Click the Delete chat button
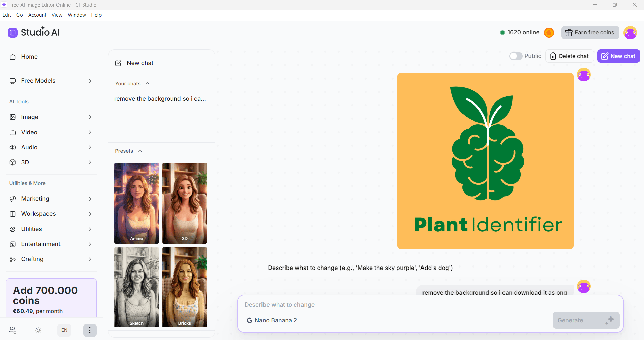 click(x=569, y=56)
